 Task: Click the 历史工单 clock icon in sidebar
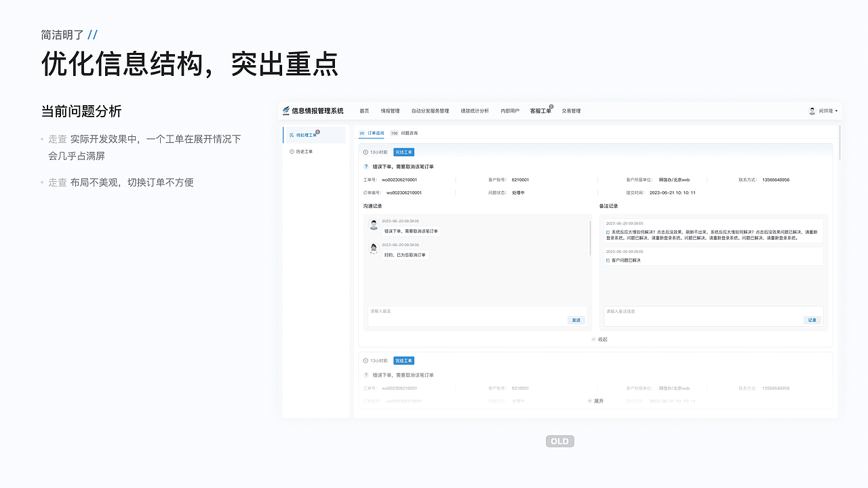tap(291, 150)
